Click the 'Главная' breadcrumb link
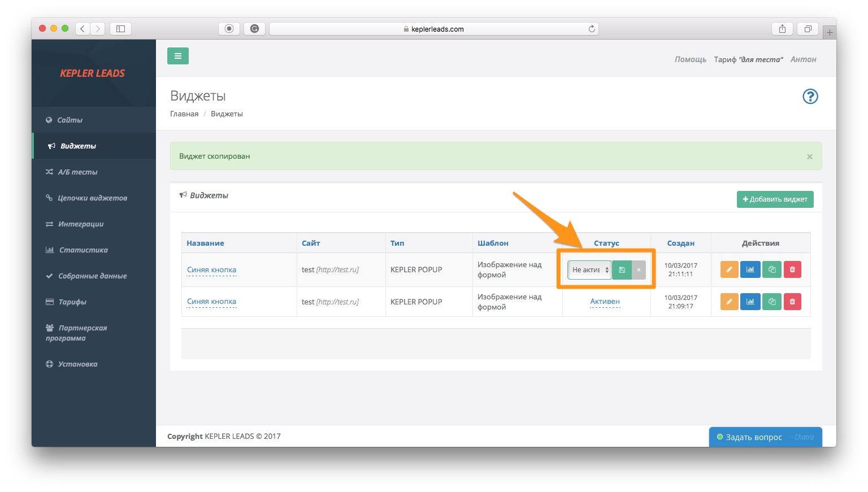868x492 pixels. pos(184,114)
